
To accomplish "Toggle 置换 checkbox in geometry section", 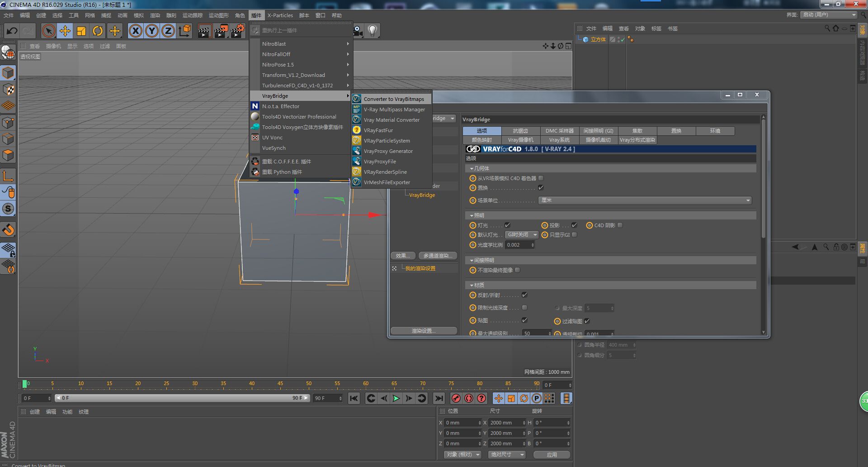I will (541, 187).
